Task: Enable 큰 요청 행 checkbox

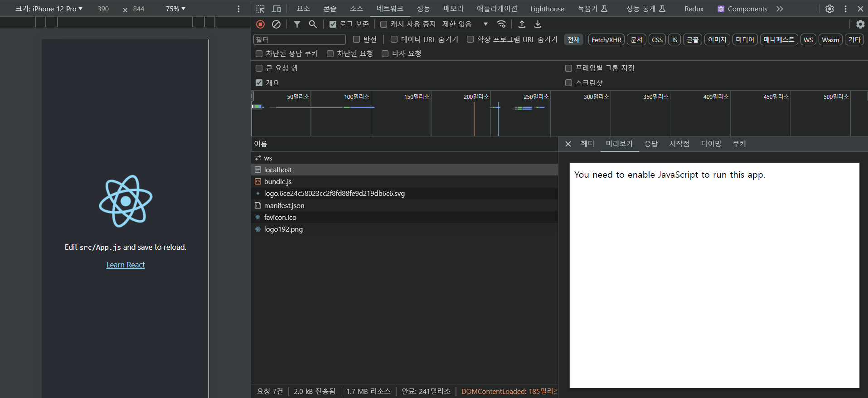Action: (259, 68)
